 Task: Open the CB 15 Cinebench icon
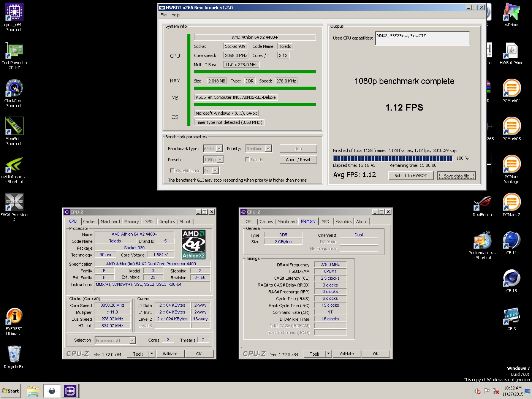511,280
